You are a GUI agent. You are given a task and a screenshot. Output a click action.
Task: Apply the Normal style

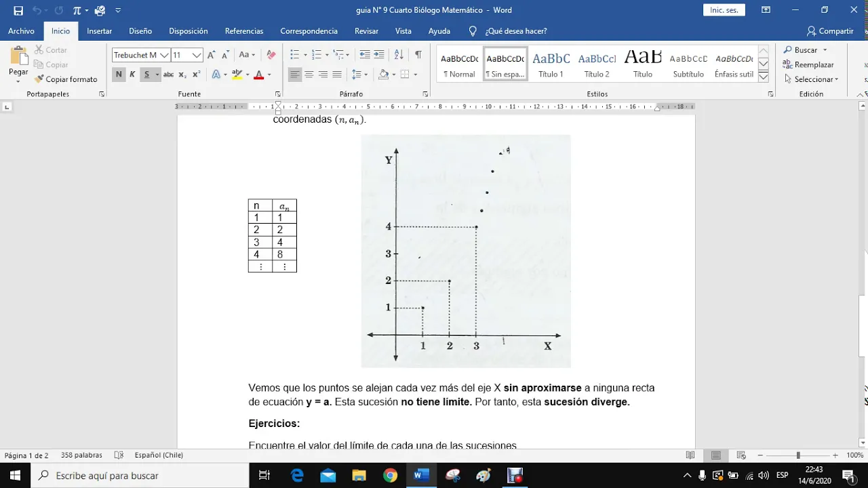coord(460,64)
